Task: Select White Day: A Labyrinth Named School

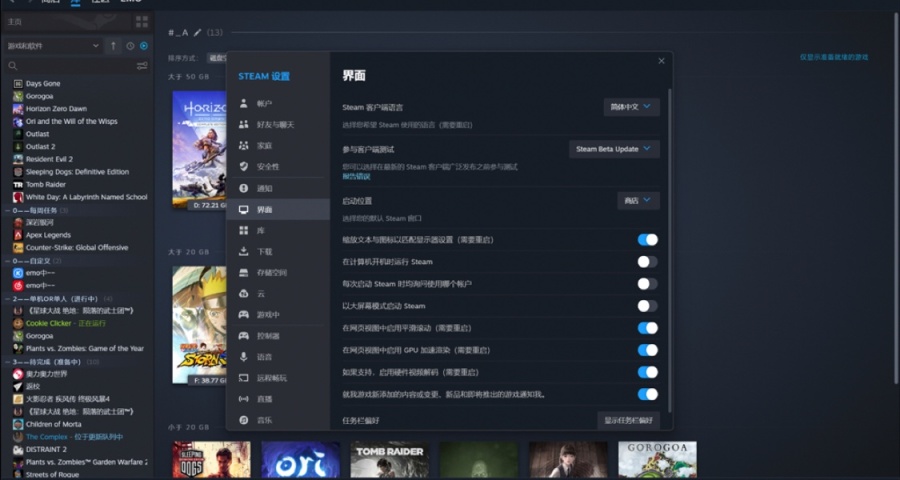Action: pos(86,197)
